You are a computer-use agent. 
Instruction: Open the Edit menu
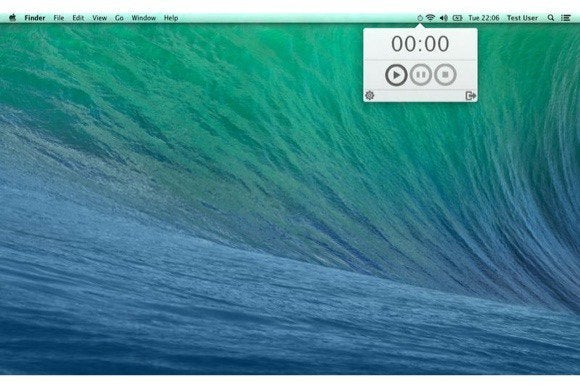tap(78, 18)
